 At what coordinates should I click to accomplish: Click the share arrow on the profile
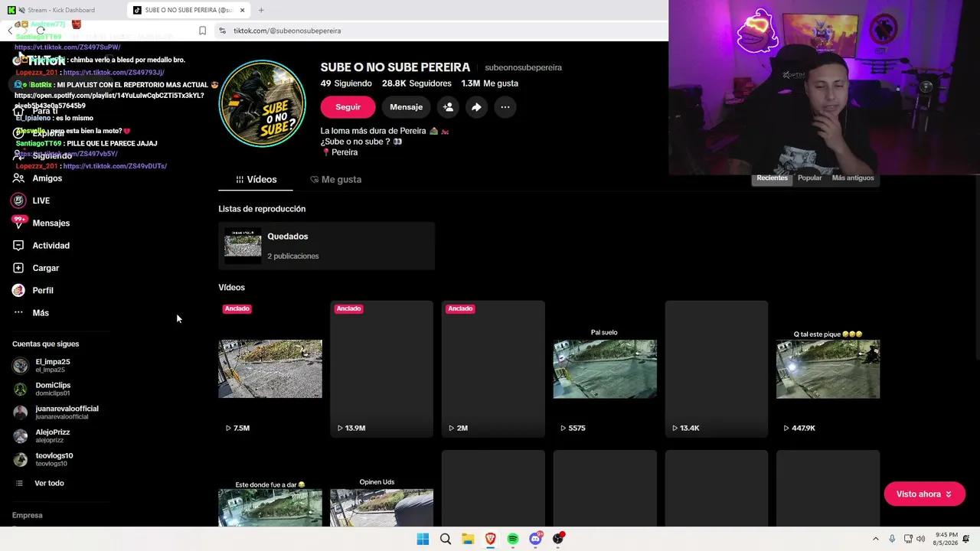click(476, 107)
